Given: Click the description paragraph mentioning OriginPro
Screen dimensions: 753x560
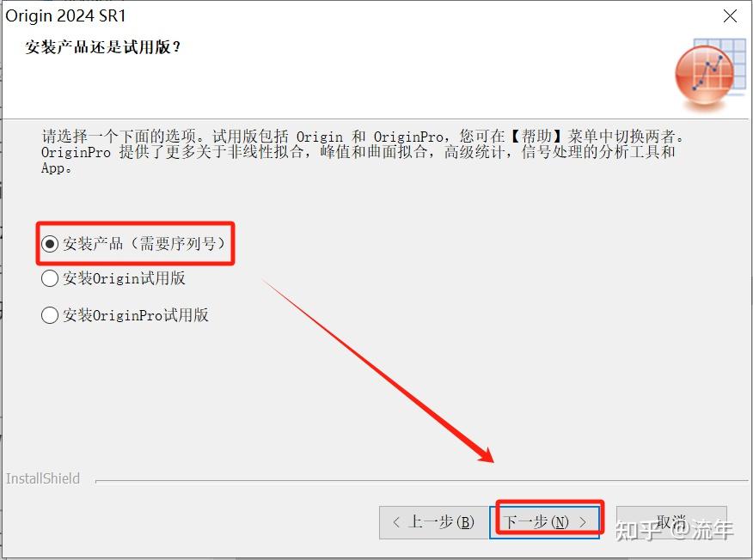Looking at the screenshot, I should click(362, 152).
